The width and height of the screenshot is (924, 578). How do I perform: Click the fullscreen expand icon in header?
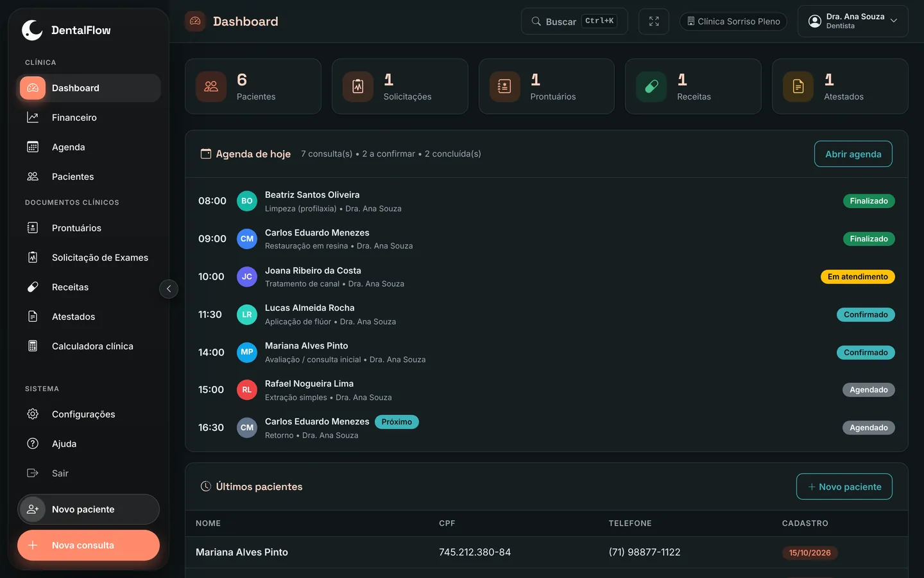tap(654, 22)
